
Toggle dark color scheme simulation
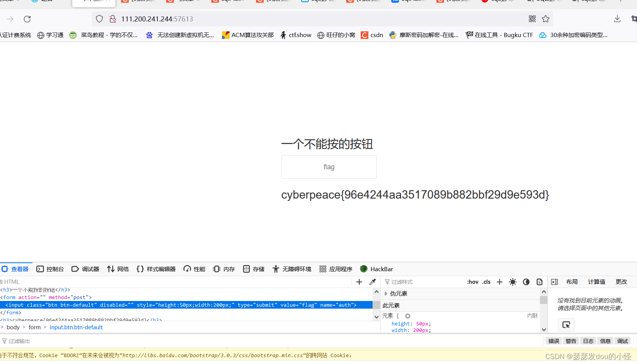[x=526, y=282]
